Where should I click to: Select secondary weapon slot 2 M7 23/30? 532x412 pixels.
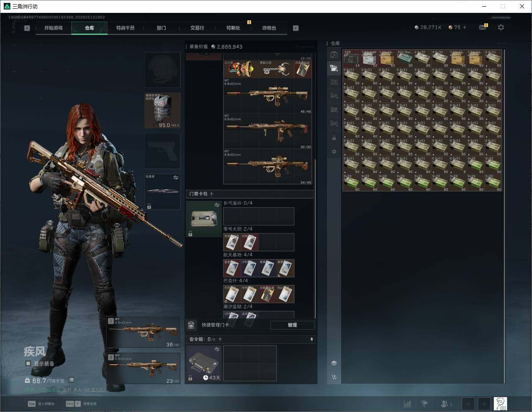coord(144,368)
